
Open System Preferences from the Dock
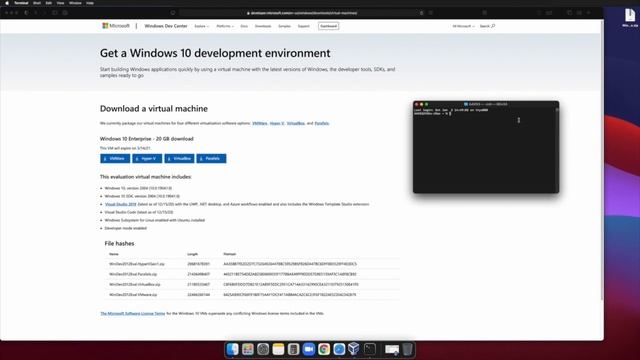[x=263, y=349]
